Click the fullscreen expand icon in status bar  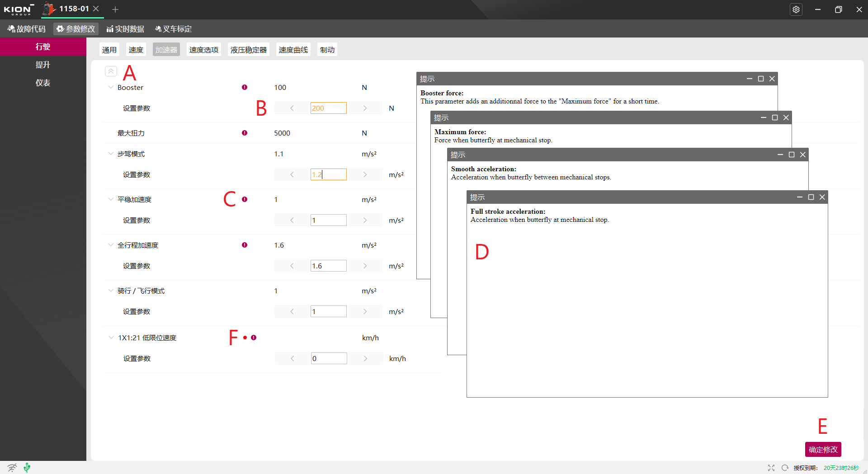click(x=771, y=468)
